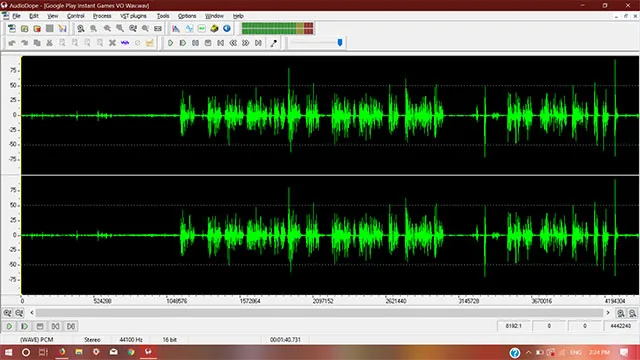Open the Process menu

(x=102, y=16)
